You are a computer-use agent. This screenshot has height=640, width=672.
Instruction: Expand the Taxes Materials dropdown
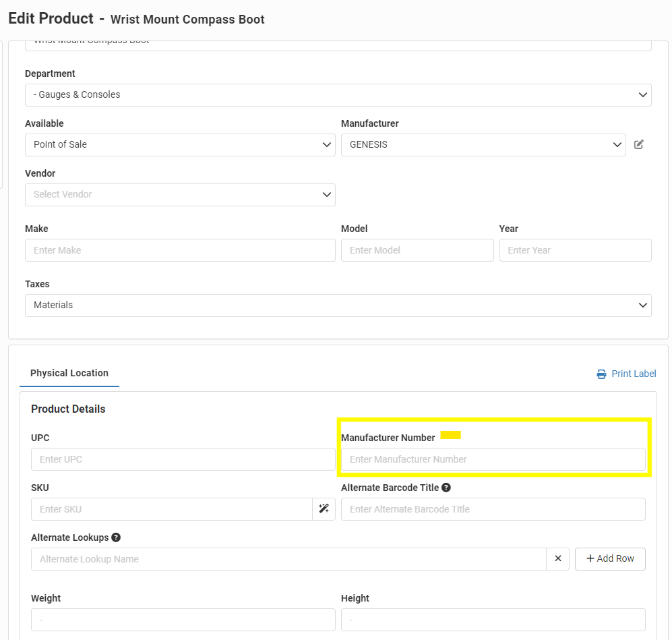coord(338,306)
